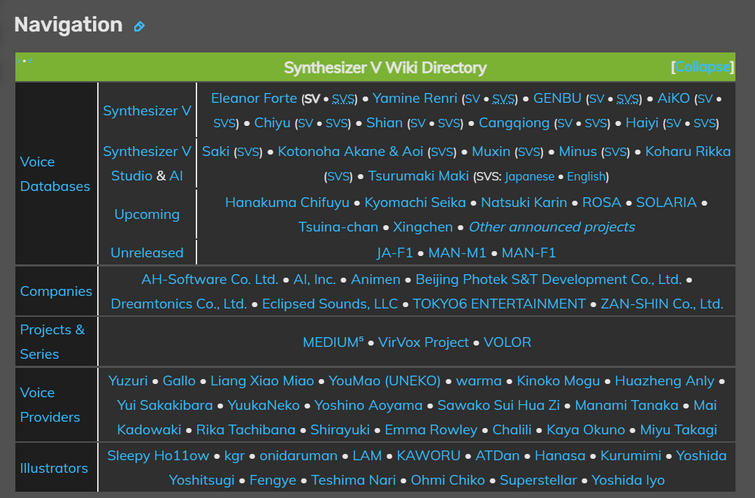Screen dimensions: 755x498
Task: Open the SV link next to GENBU
Action: 596,99
